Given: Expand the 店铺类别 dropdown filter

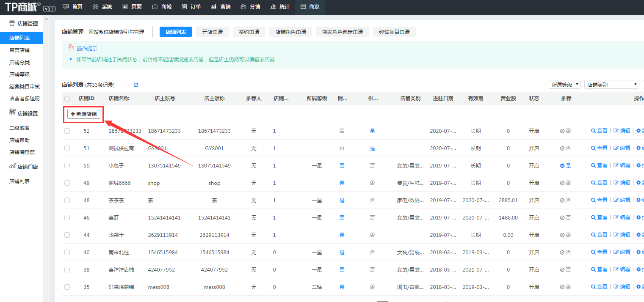Looking at the screenshot, I should (611, 85).
